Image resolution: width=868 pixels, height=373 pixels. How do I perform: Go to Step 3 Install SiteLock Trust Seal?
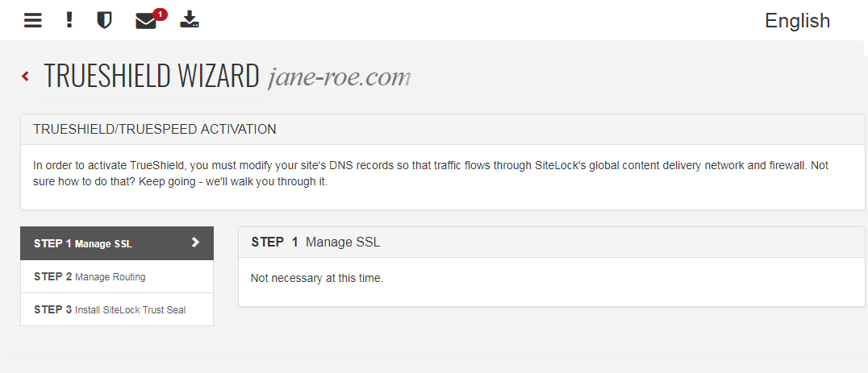117,309
